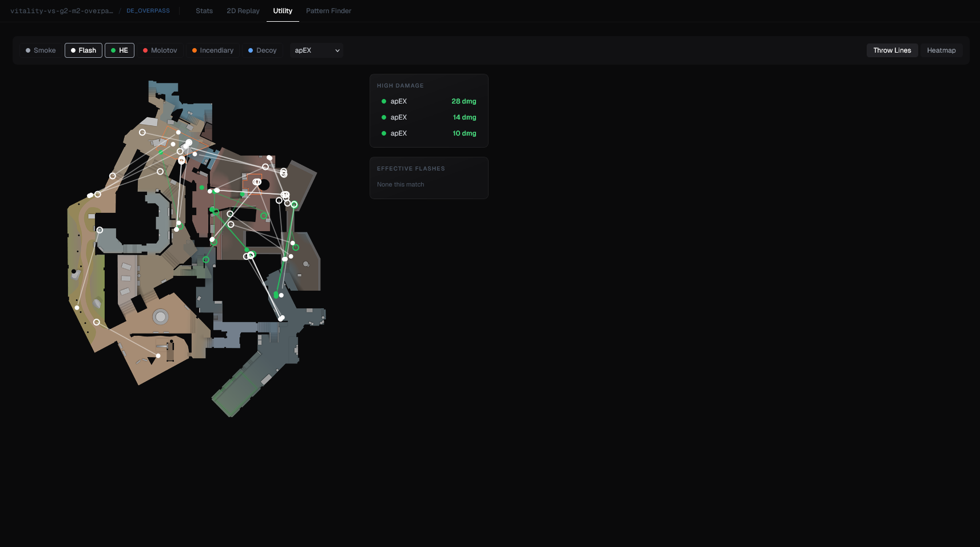980x547 pixels.
Task: Toggle the Molotov filter
Action: tap(160, 50)
